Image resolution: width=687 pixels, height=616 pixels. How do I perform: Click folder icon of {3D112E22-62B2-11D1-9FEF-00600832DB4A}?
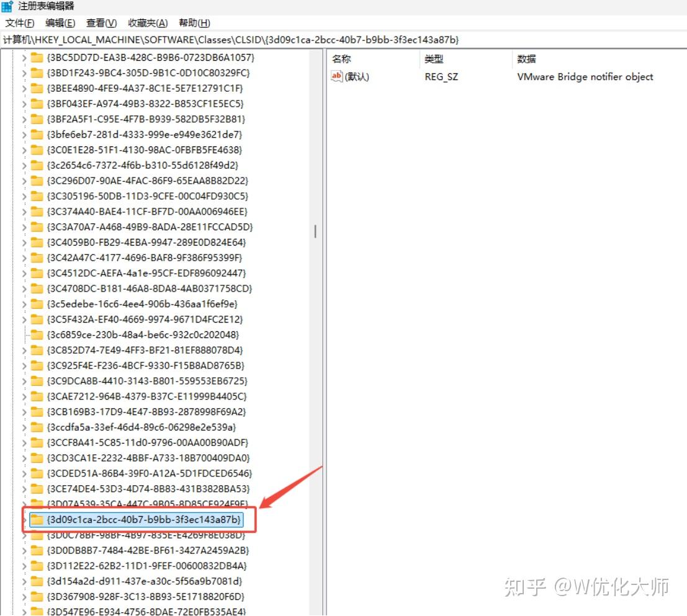pos(37,566)
